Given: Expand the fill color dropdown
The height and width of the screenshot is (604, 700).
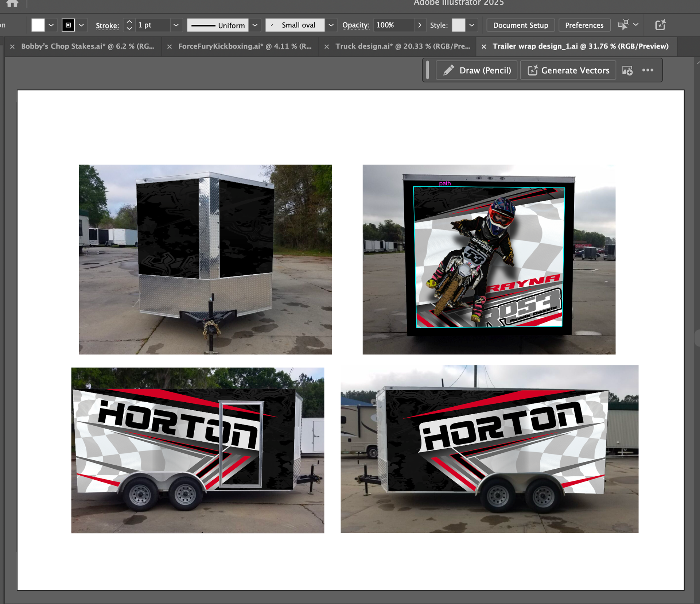Looking at the screenshot, I should click(x=51, y=25).
